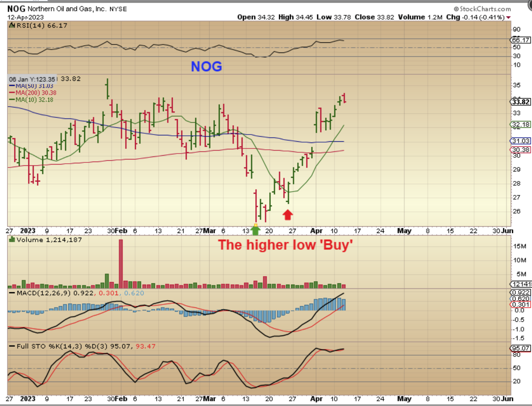The image size is (532, 406).
Task: Click the 33.82 last price tag on axis
Action: click(521, 102)
